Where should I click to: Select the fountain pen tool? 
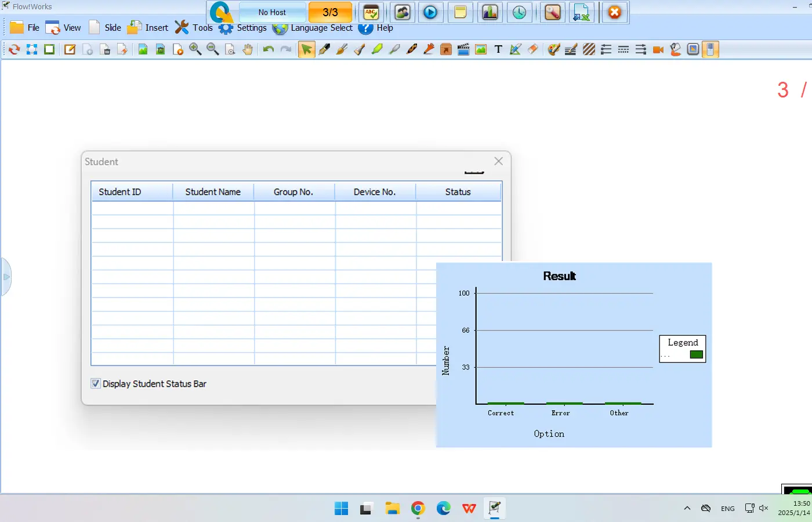324,49
